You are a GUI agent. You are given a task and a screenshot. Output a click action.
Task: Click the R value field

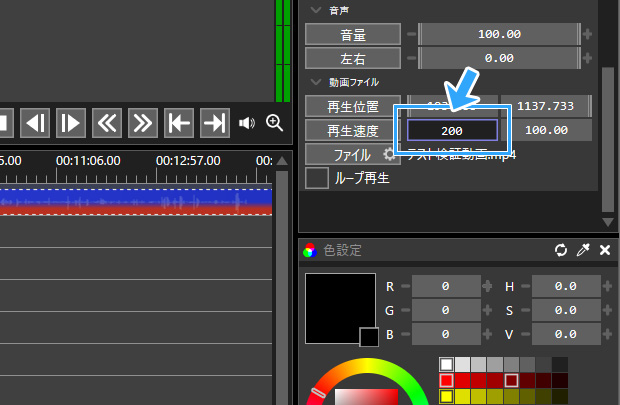pos(446,286)
